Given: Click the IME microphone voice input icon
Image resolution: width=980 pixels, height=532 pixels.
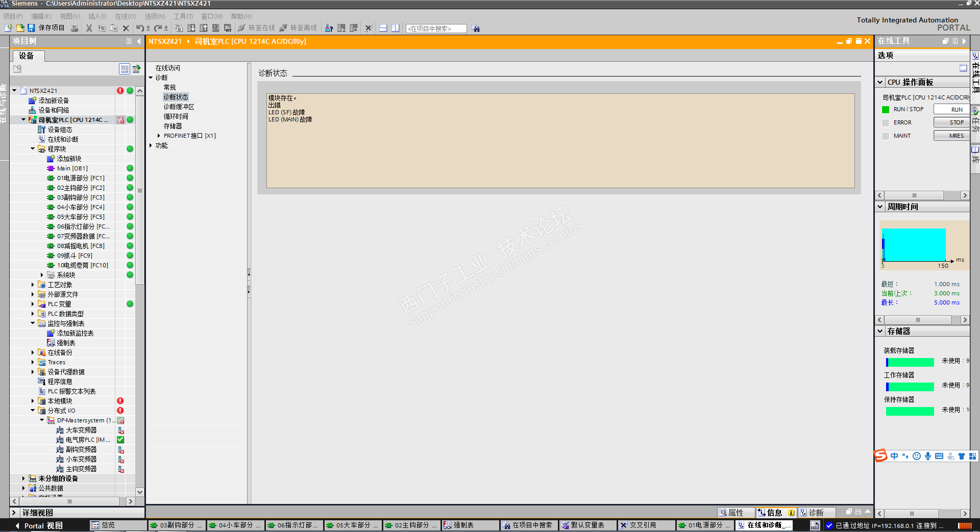Looking at the screenshot, I should pyautogui.click(x=928, y=456).
